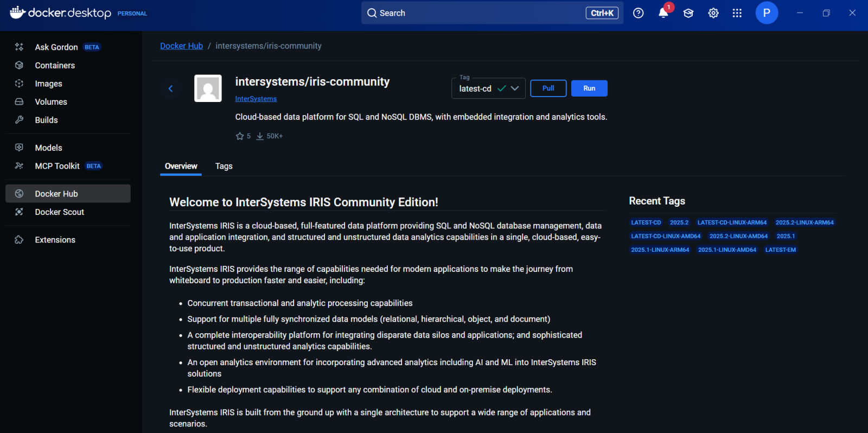Switch to the Tags tab
This screenshot has height=433, width=868.
224,166
